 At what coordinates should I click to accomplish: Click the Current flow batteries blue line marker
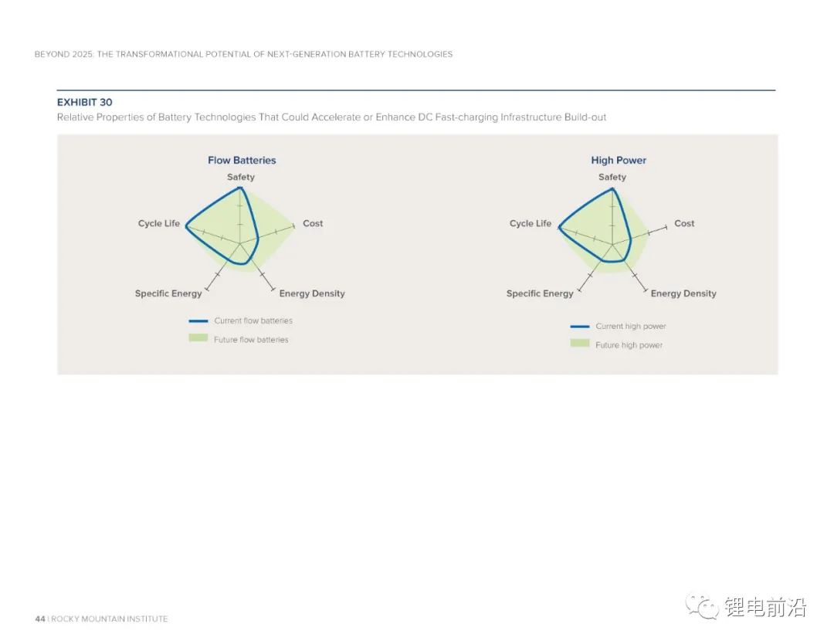click(198, 320)
